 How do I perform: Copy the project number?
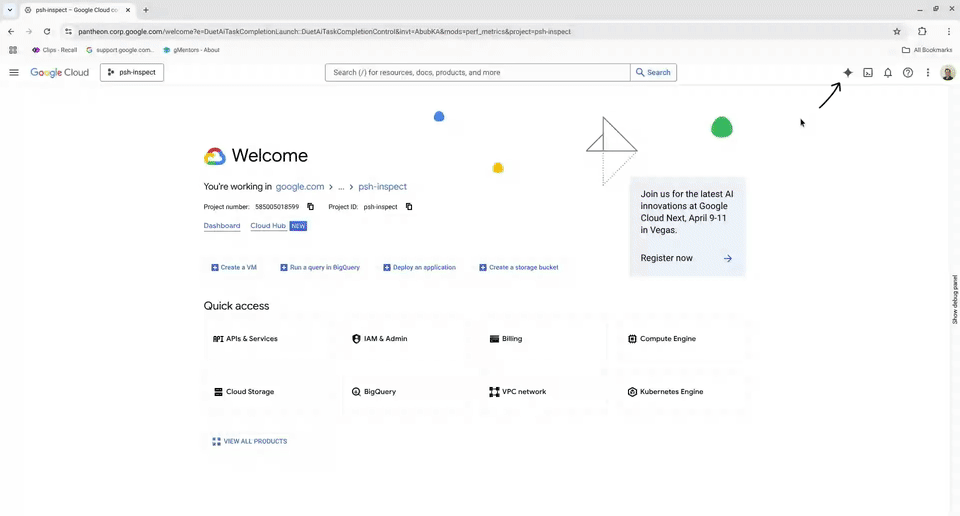click(310, 207)
